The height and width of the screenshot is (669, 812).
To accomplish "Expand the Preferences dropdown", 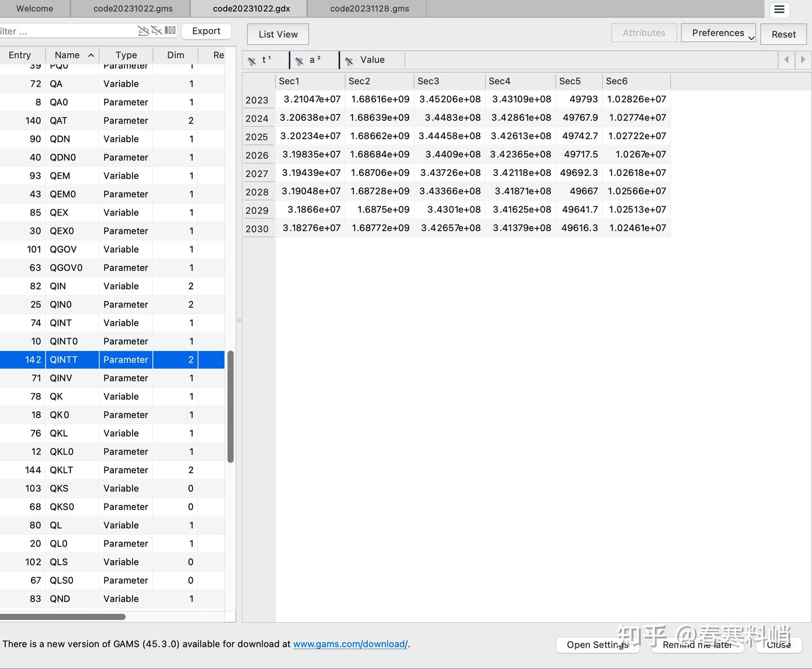I will (718, 33).
